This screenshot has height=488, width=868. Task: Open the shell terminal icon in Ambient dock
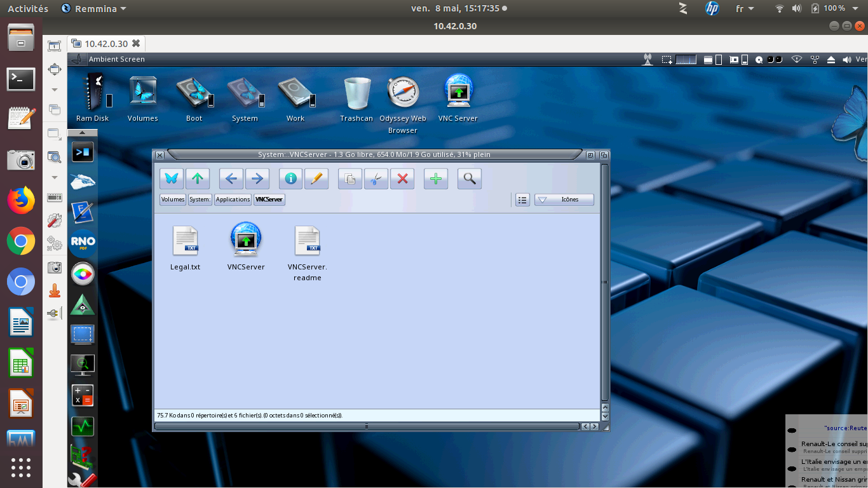(x=83, y=152)
